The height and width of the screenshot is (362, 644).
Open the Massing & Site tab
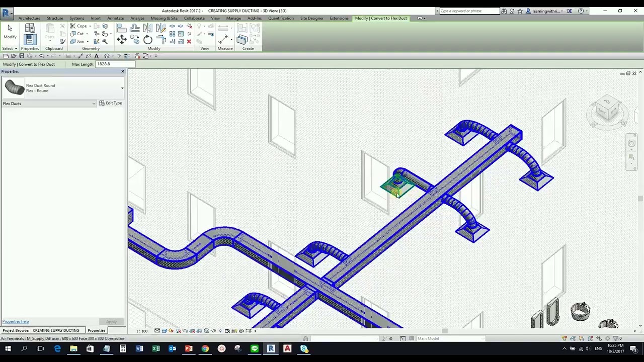point(164,18)
